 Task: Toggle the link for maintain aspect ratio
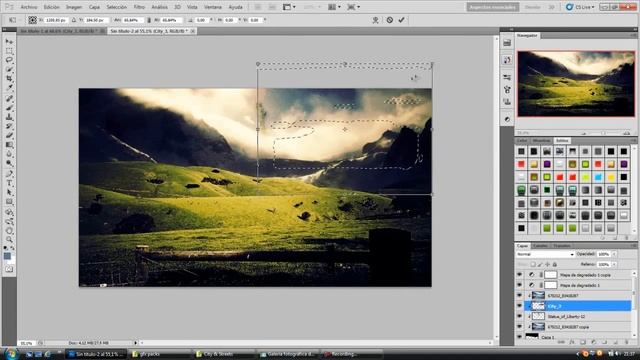tap(149, 20)
